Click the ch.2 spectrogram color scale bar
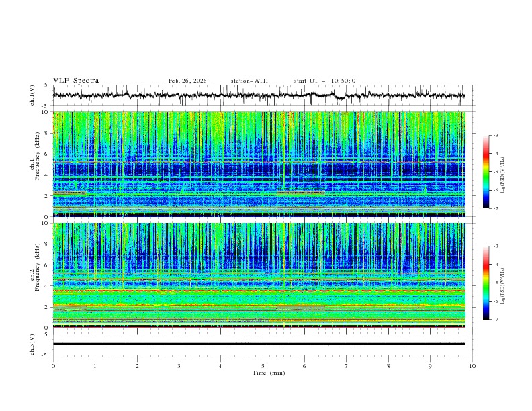Image resolution: width=532 pixels, height=411 pixels. click(486, 283)
